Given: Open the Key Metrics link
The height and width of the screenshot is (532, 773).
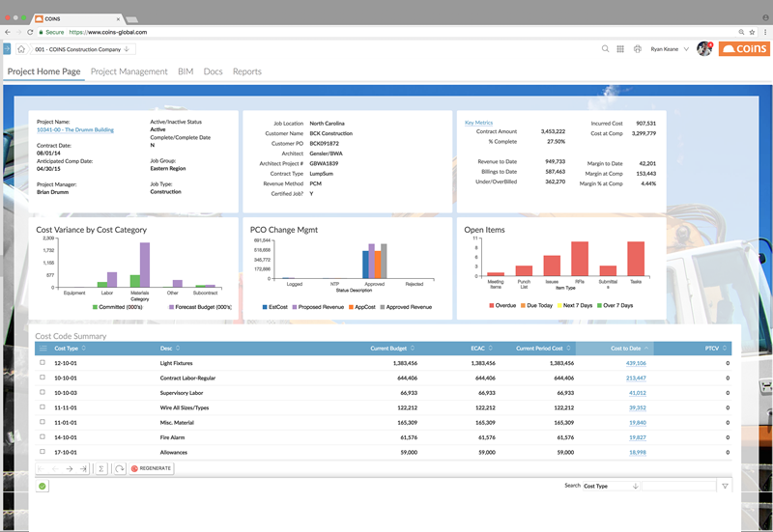Looking at the screenshot, I should click(478, 123).
